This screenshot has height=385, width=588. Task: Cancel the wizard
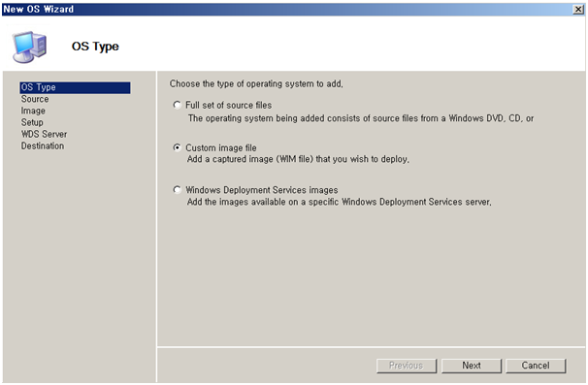536,366
